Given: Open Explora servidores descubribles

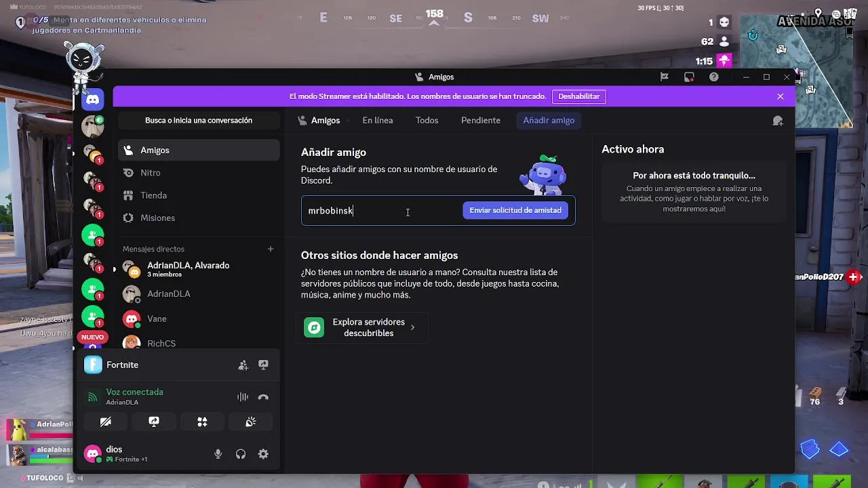Looking at the screenshot, I should click(363, 327).
